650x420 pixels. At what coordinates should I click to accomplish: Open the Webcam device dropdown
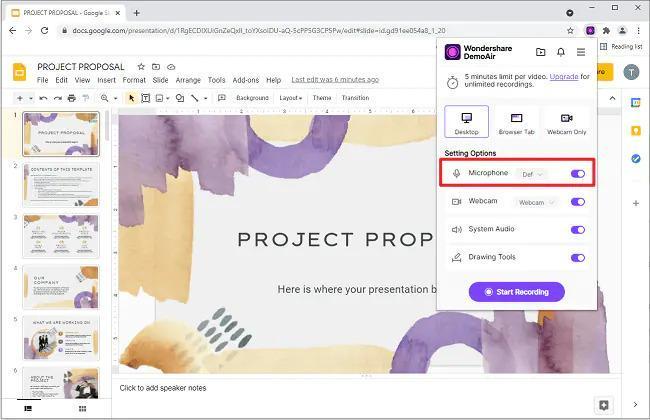(x=536, y=202)
